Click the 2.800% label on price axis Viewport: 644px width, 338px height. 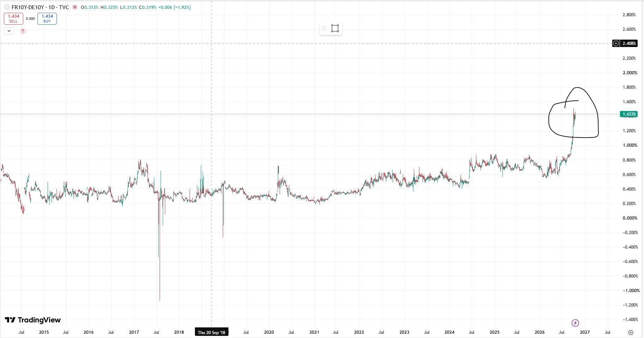629,15
